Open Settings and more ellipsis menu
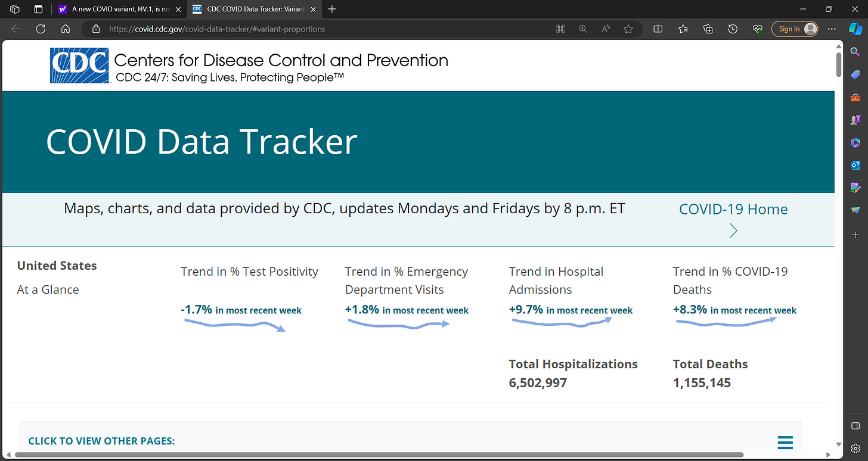This screenshot has width=868, height=461. (832, 29)
